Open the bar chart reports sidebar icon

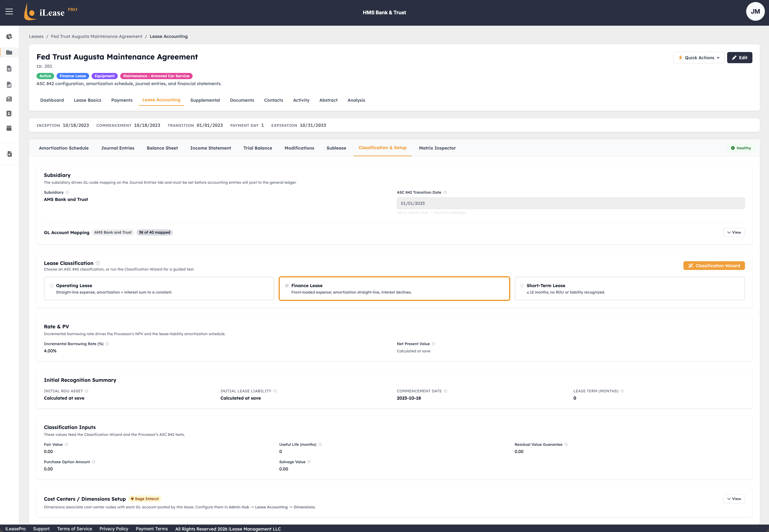(x=9, y=85)
